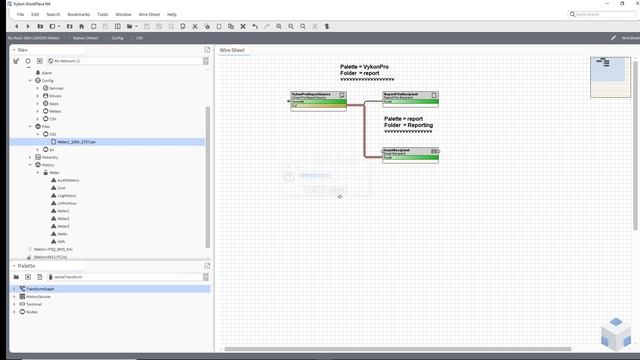Screen dimensions: 640x360
Task: Click the Home toolbar icon
Action: 82,26
